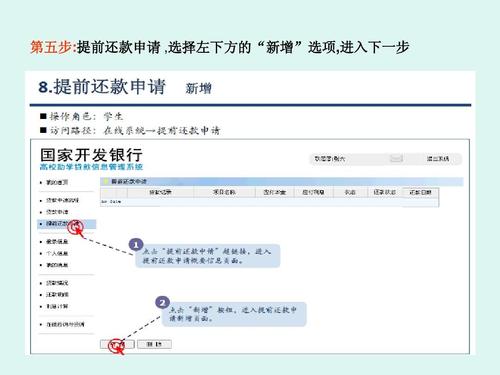
Task: Click the 退出系统 logout link
Action: point(438,159)
